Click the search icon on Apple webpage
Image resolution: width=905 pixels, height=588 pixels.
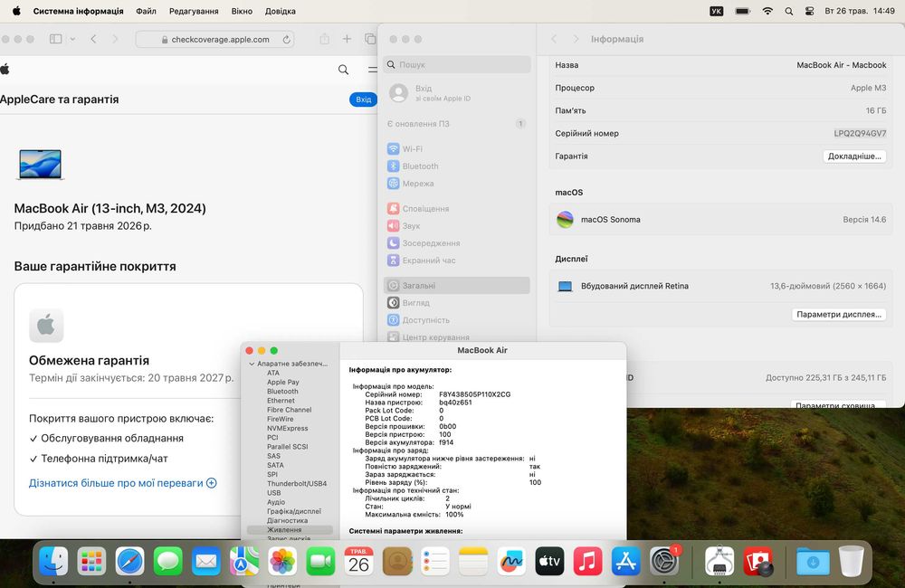pyautogui.click(x=343, y=70)
